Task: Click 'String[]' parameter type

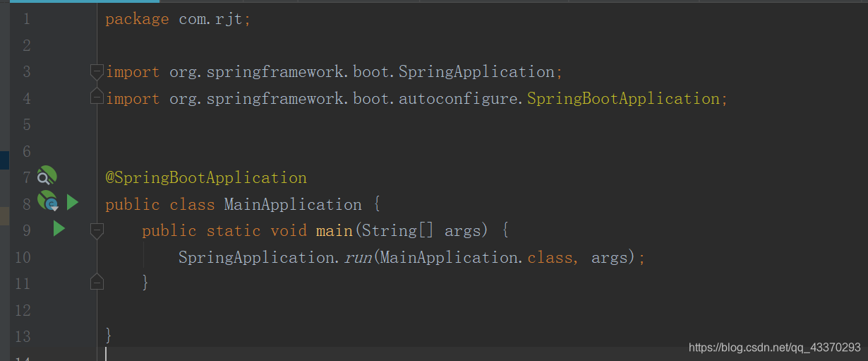Action: [x=399, y=230]
